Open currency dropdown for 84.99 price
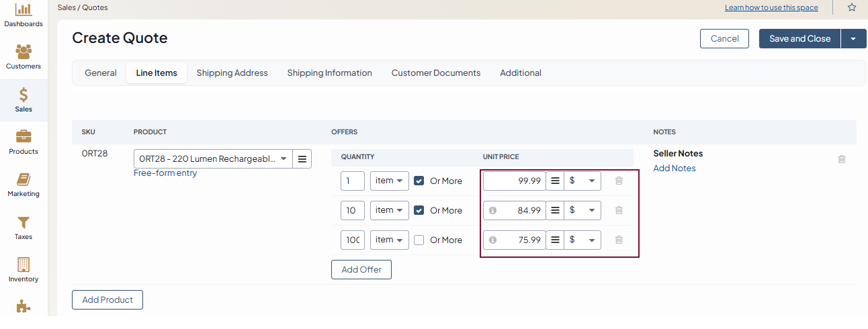 [582, 210]
